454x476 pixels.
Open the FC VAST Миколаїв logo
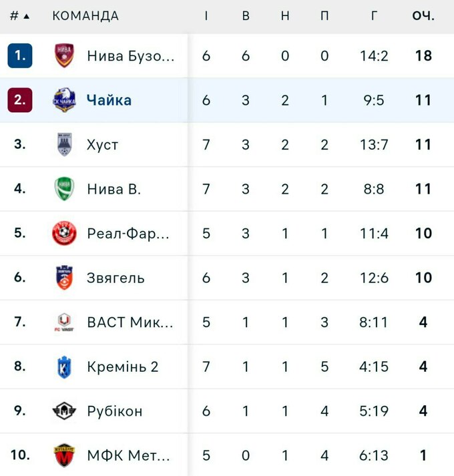[x=64, y=322]
